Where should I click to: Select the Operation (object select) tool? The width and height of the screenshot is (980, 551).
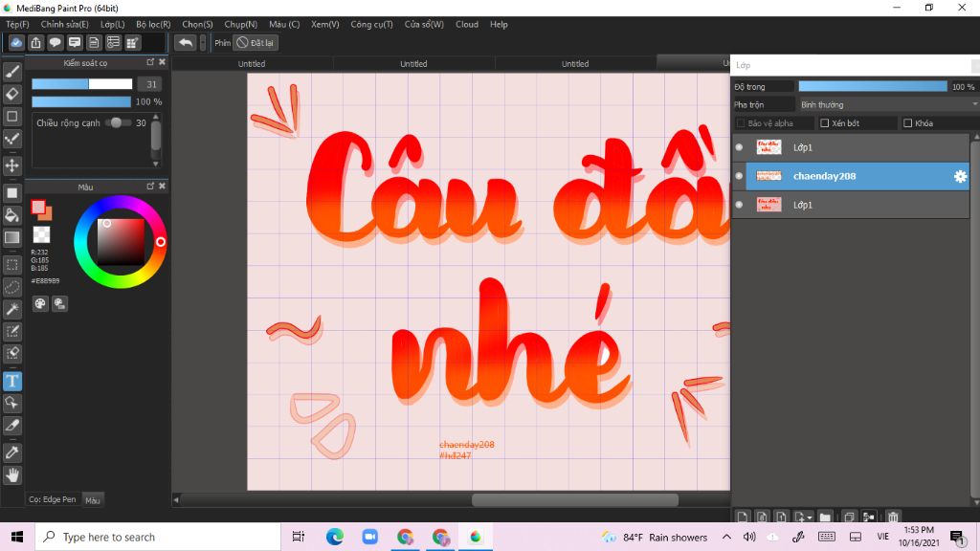(11, 403)
